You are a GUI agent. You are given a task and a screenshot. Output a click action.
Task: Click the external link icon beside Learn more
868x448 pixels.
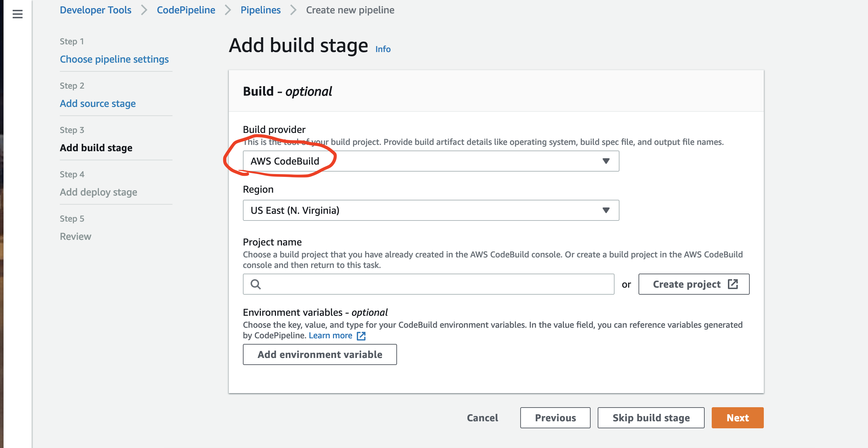361,336
